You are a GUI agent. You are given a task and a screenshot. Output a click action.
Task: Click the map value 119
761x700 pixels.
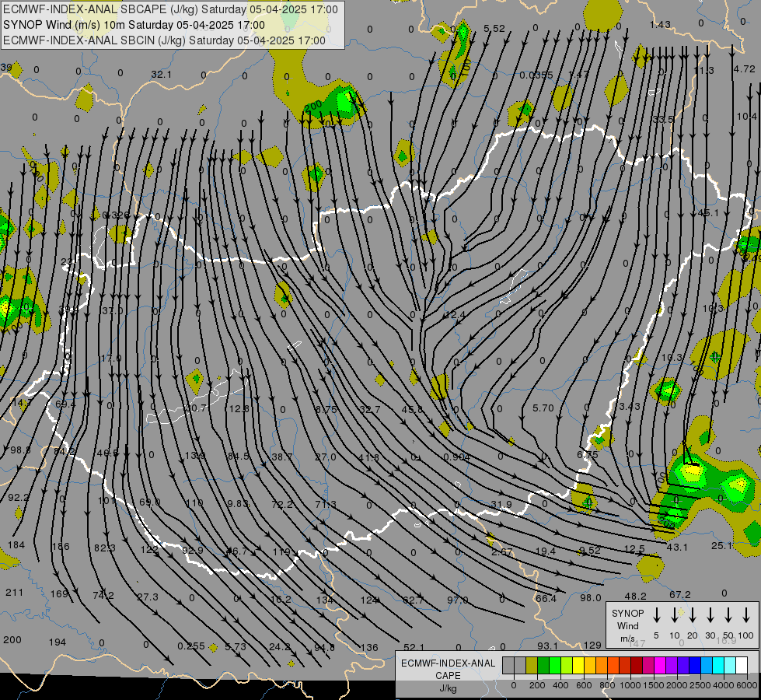281,552
